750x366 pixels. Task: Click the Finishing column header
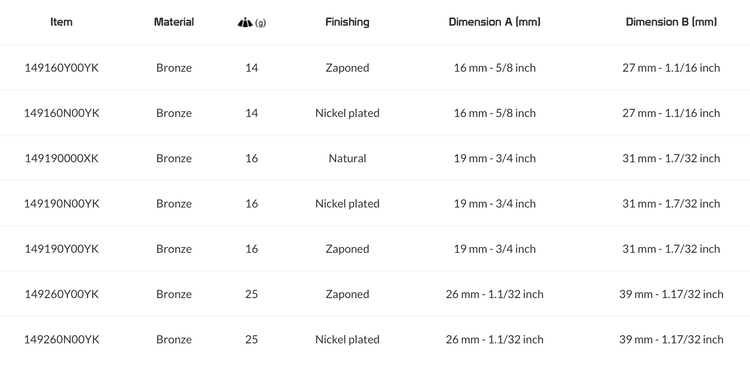347,22
